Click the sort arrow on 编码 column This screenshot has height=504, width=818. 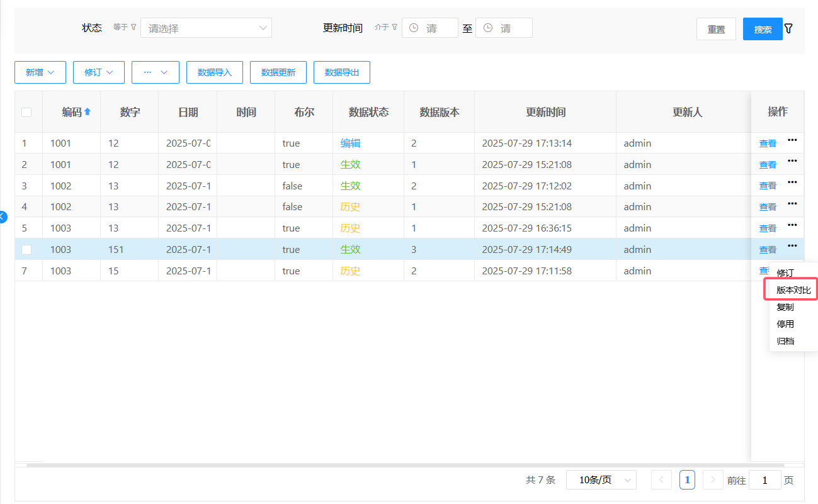tap(88, 112)
